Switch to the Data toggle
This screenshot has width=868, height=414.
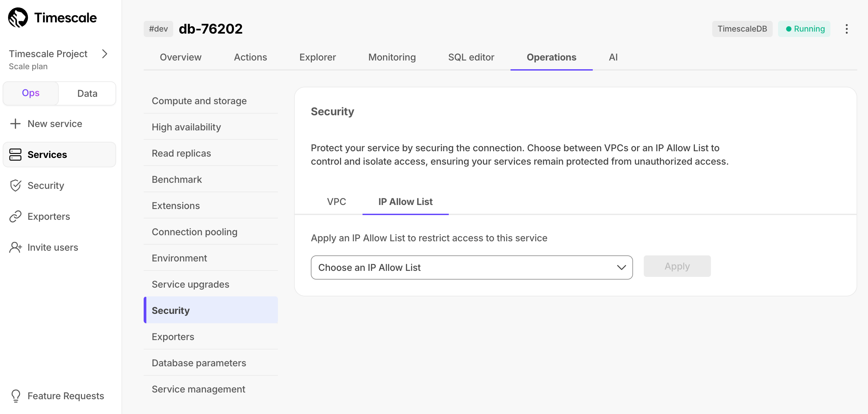pos(87,93)
